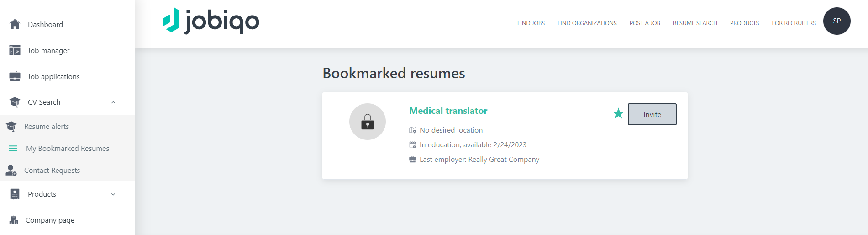The width and height of the screenshot is (868, 235).
Task: Click the Dashboard home icon
Action: coord(15,24)
